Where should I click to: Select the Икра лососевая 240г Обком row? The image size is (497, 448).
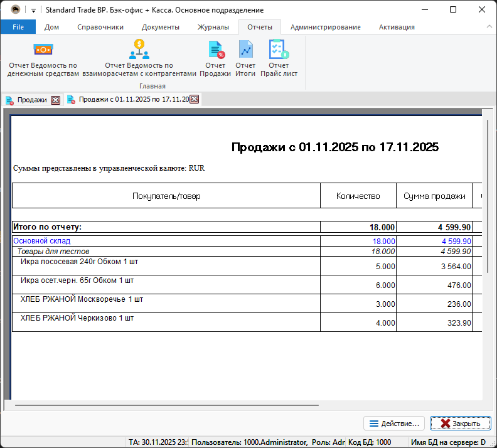(x=166, y=266)
